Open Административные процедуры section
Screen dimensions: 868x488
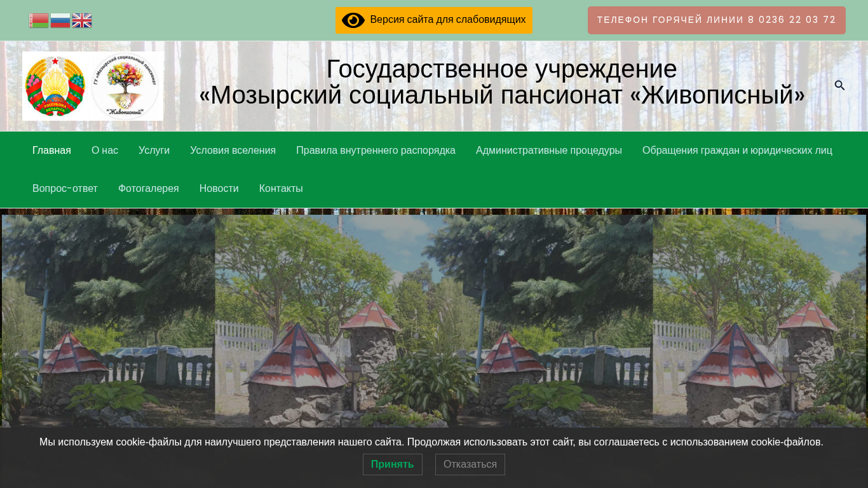549,151
